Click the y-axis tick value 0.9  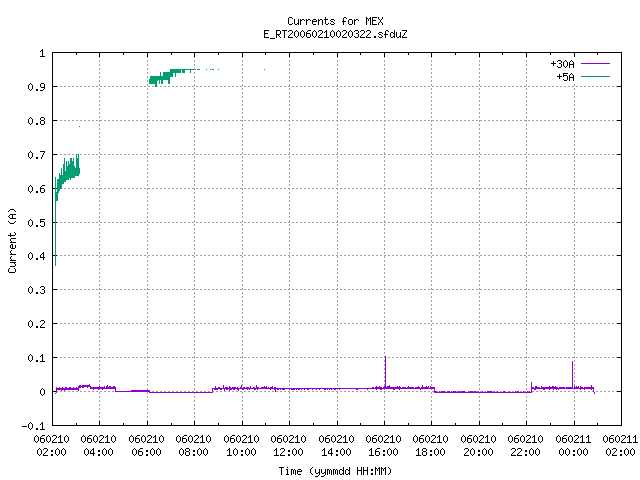pos(36,87)
